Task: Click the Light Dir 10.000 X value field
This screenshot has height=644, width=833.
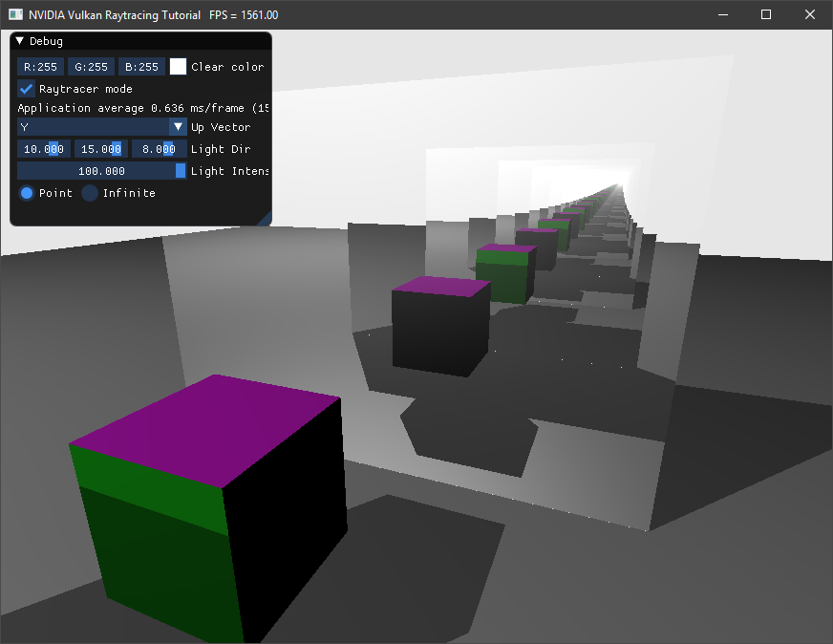Action: (43, 149)
